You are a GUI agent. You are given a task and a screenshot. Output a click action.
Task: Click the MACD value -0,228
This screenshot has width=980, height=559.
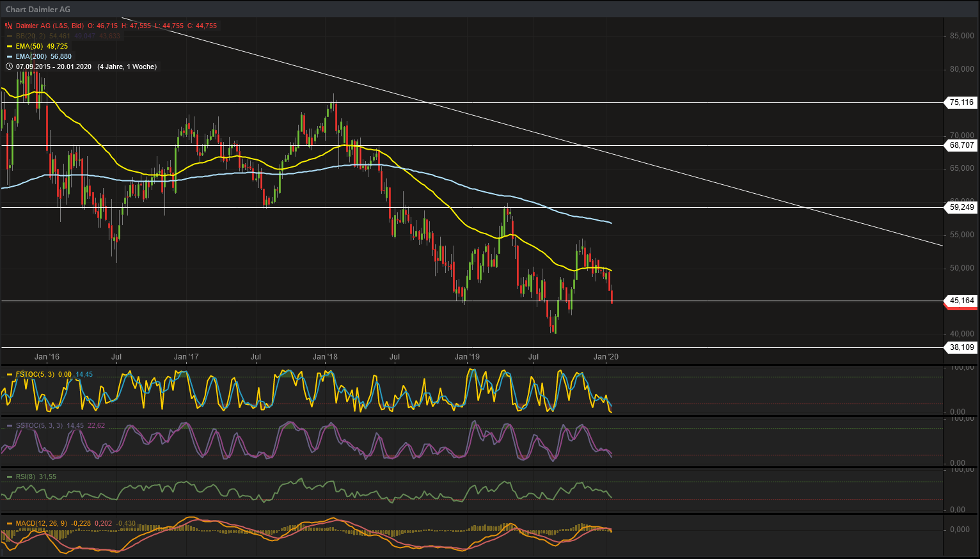click(81, 523)
